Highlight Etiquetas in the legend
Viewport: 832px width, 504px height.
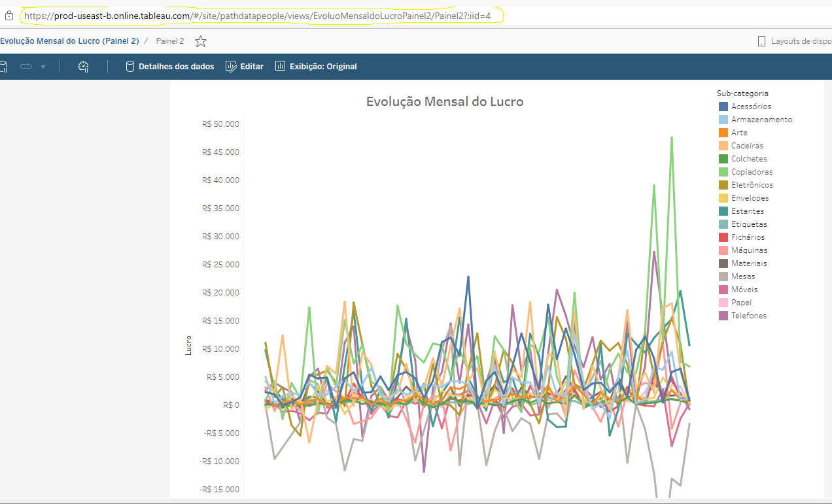coord(749,224)
